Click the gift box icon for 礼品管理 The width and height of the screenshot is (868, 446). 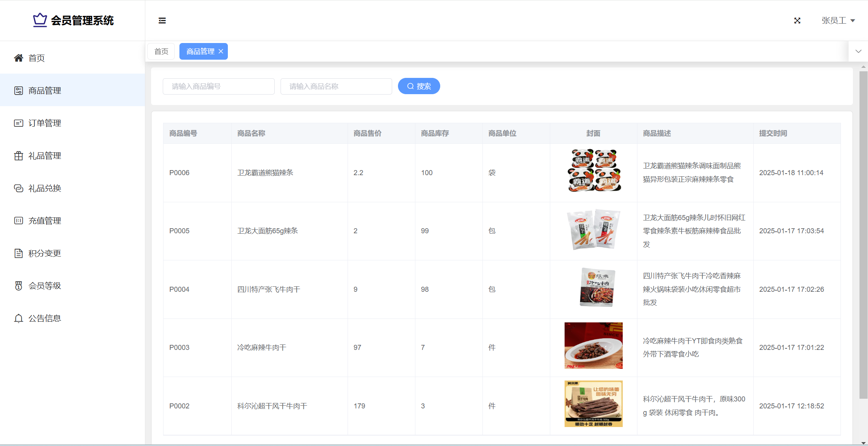[x=18, y=156]
